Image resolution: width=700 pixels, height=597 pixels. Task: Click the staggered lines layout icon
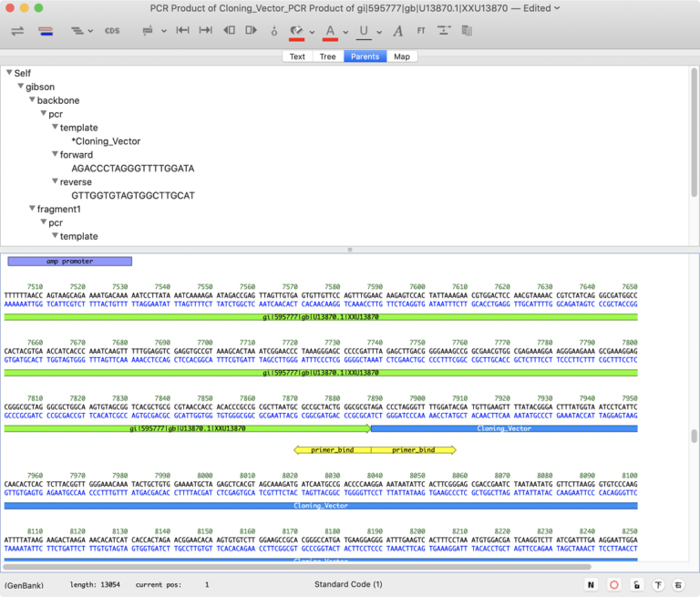[x=77, y=31]
